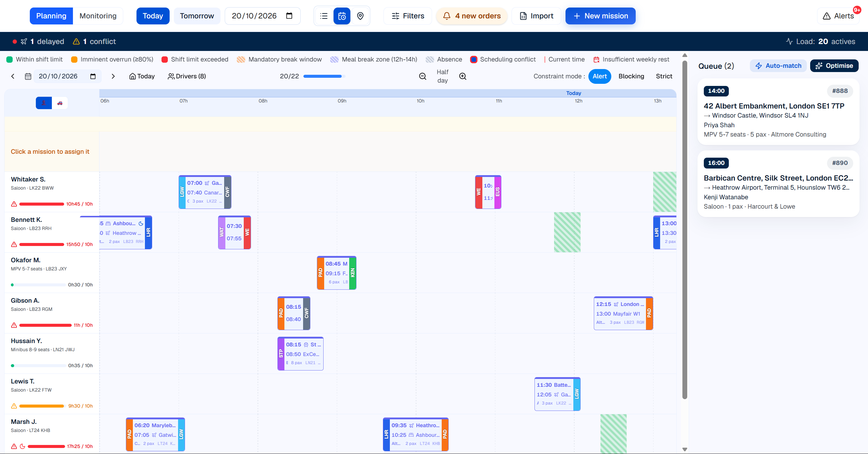Zoom out the timeline
This screenshot has width=868, height=454.
point(422,76)
